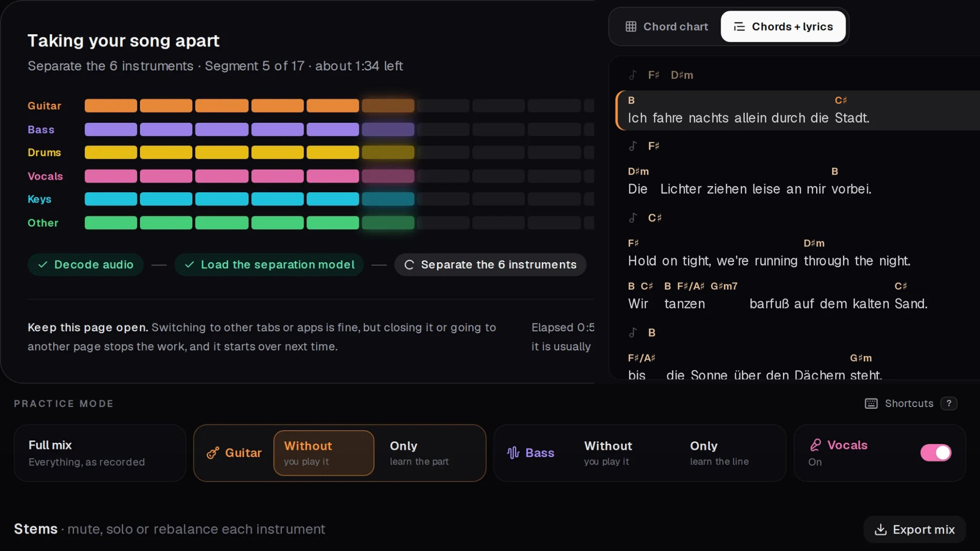The image size is (980, 551).
Task: Click the Load the separation model step
Action: coord(269,265)
